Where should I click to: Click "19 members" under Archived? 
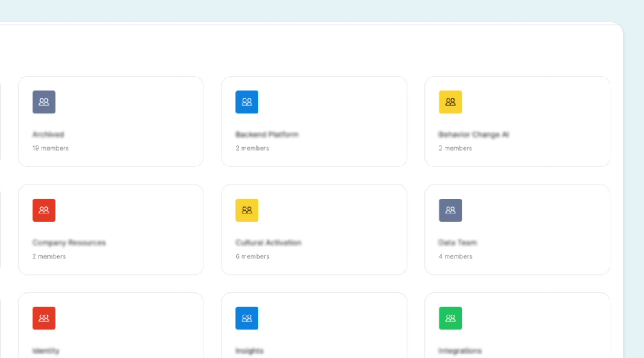(x=51, y=148)
